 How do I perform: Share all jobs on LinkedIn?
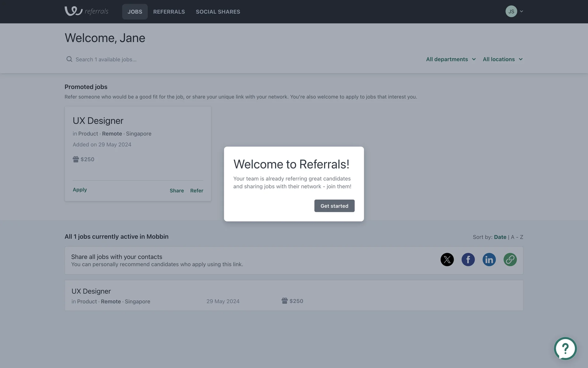coord(489,259)
